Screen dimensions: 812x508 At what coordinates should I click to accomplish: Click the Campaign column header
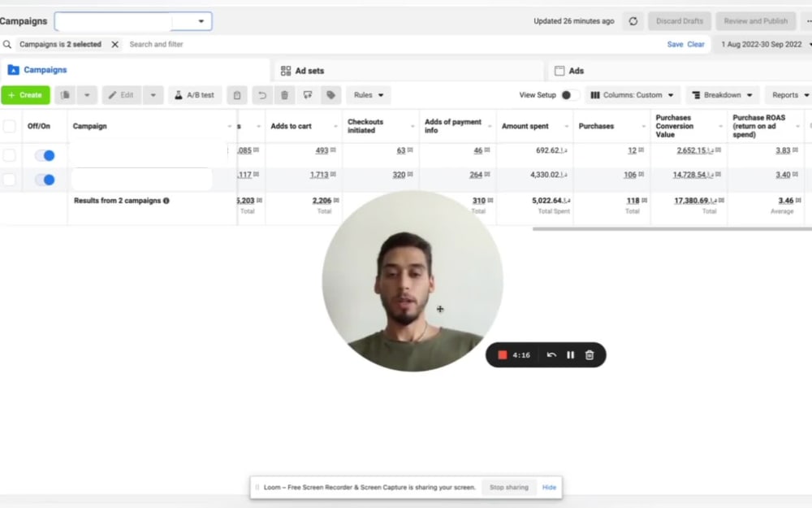pos(89,126)
